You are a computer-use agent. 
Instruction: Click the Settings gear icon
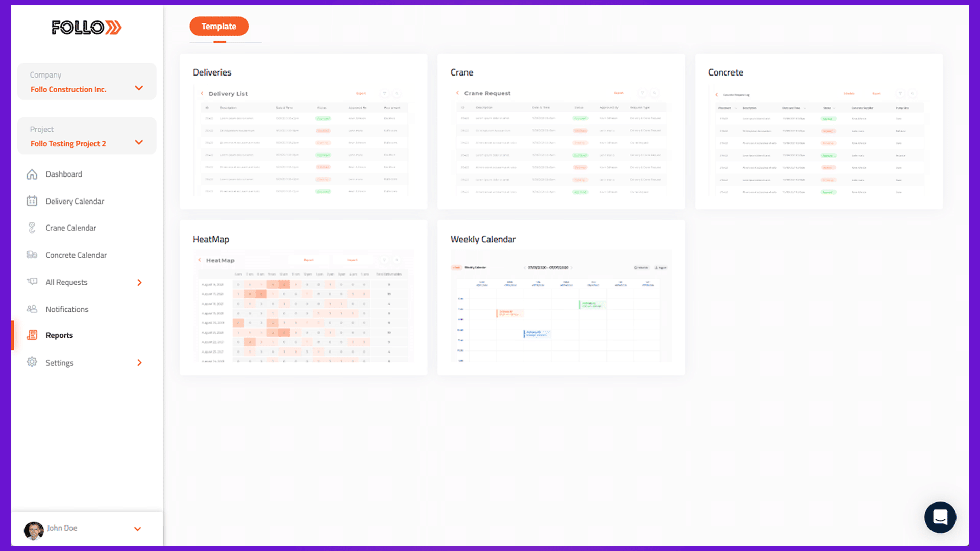[x=32, y=362]
